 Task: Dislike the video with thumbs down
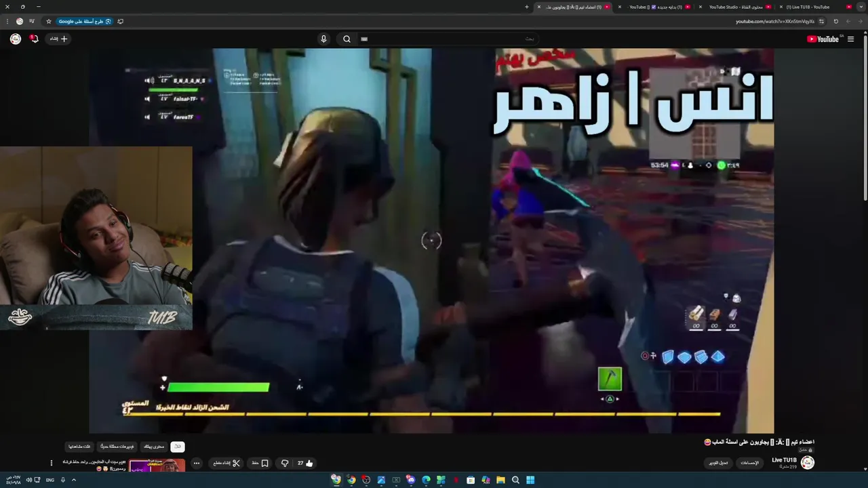pyautogui.click(x=285, y=464)
